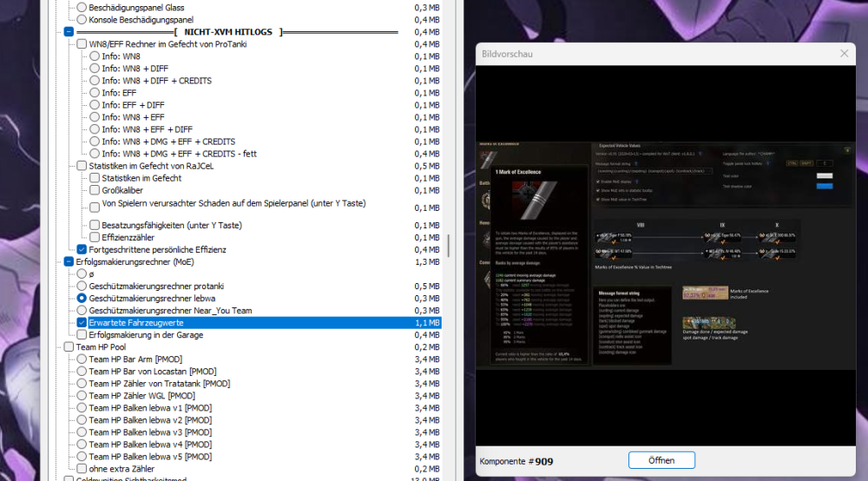Tick the Team HP Pool checkbox
Image resolution: width=868 pixels, height=481 pixels.
pyautogui.click(x=69, y=346)
